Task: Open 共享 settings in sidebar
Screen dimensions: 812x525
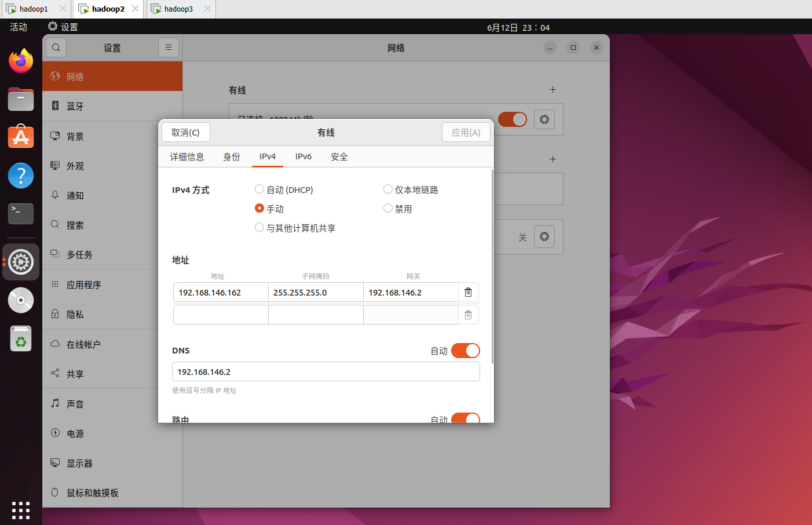Action: (x=112, y=374)
